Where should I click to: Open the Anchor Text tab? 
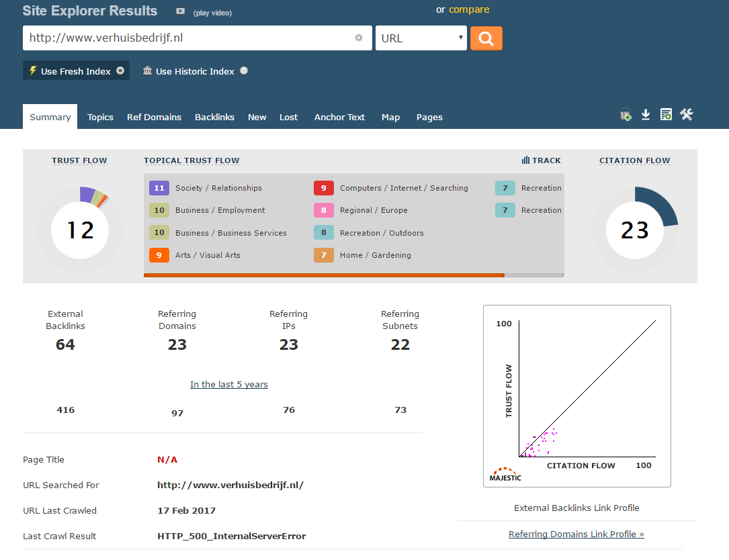[x=339, y=117]
